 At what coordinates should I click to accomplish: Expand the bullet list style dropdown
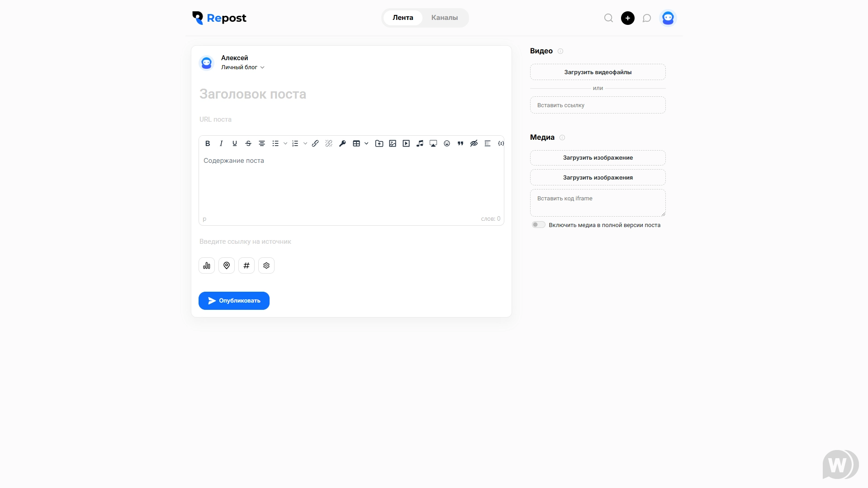pos(285,143)
